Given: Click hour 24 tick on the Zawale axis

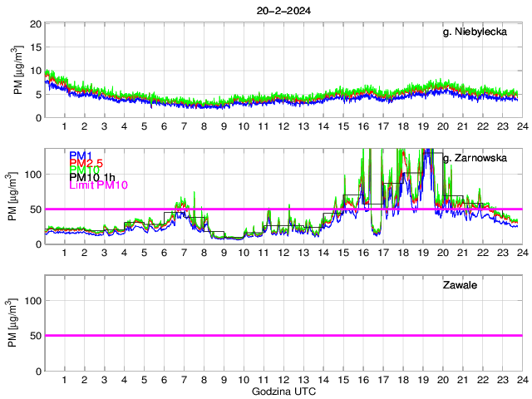Looking at the screenshot, I should pos(521,379).
